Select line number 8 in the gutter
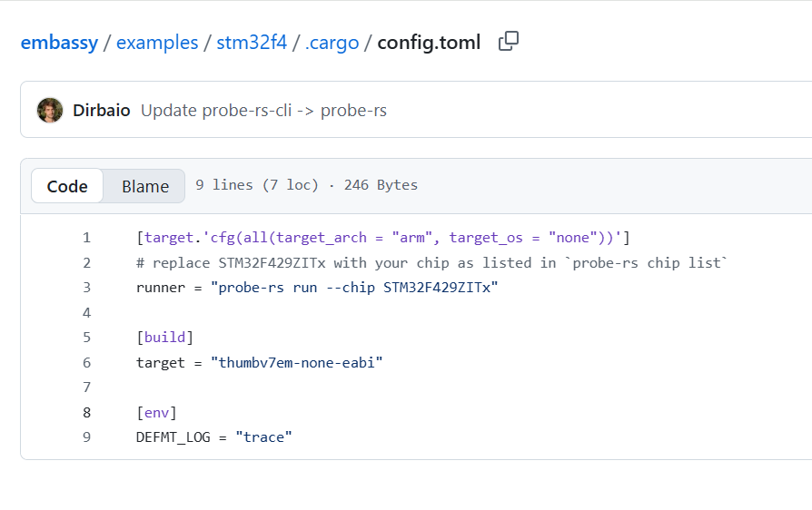This screenshot has width=812, height=510. coord(86,412)
